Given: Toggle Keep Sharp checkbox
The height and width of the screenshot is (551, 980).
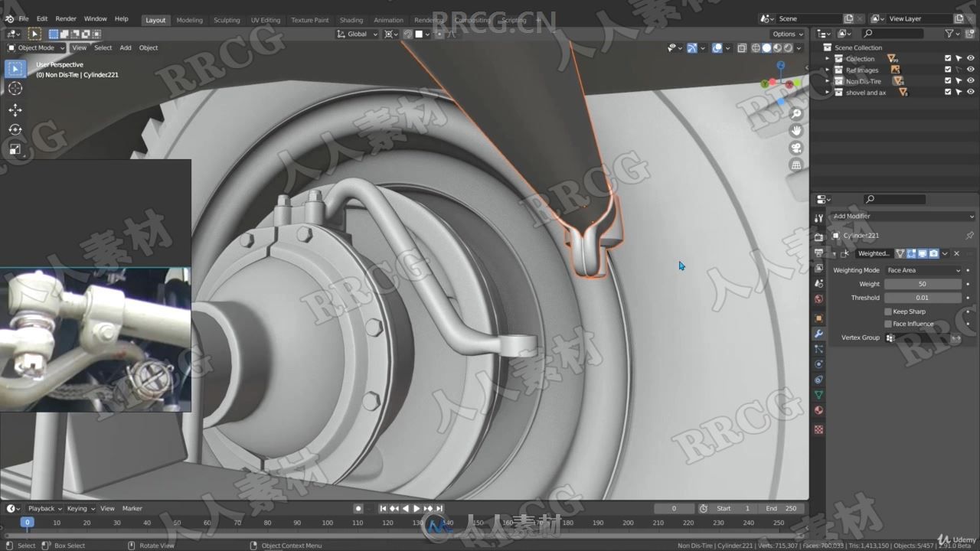Looking at the screenshot, I should click(x=888, y=311).
